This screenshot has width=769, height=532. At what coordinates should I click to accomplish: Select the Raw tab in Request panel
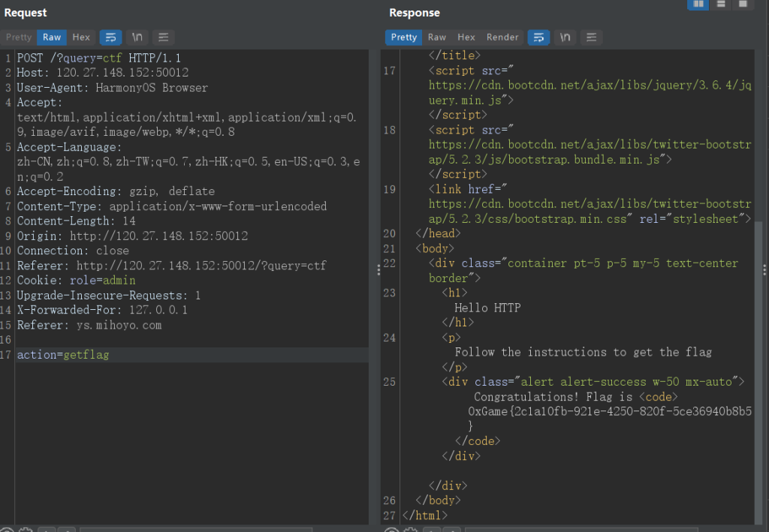point(52,38)
